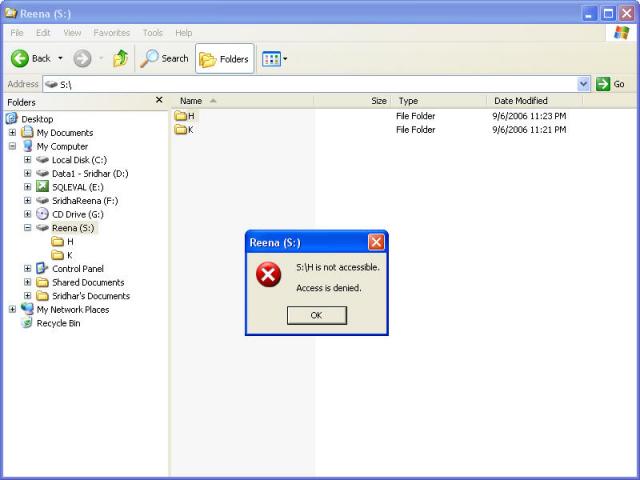Select folder K in file list
This screenshot has height=480, width=640.
[x=184, y=130]
